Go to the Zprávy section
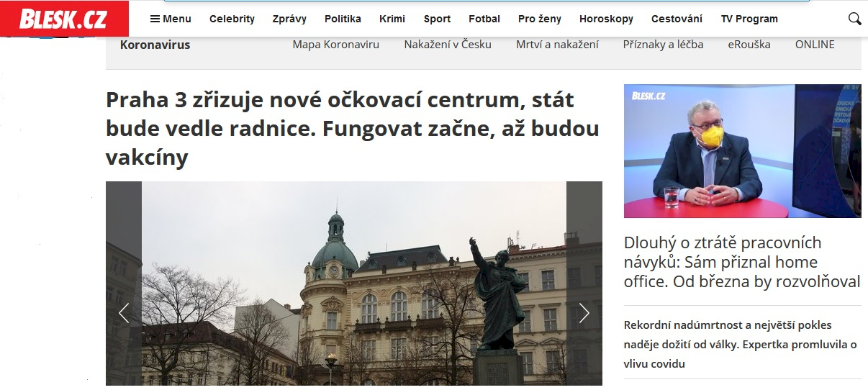Screen dimensions: 868x390 (289, 19)
